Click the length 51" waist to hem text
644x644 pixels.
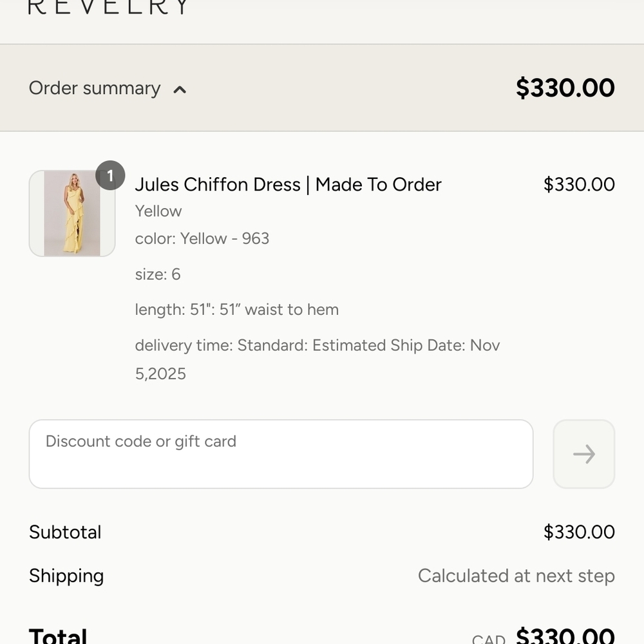click(236, 310)
